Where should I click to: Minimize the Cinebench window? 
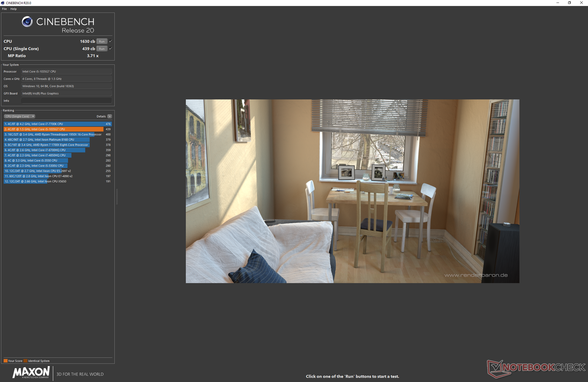coord(557,3)
